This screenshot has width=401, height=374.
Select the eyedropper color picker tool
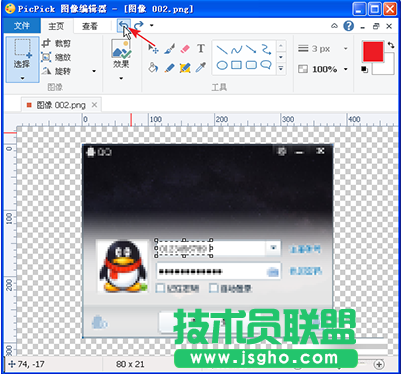201,68
